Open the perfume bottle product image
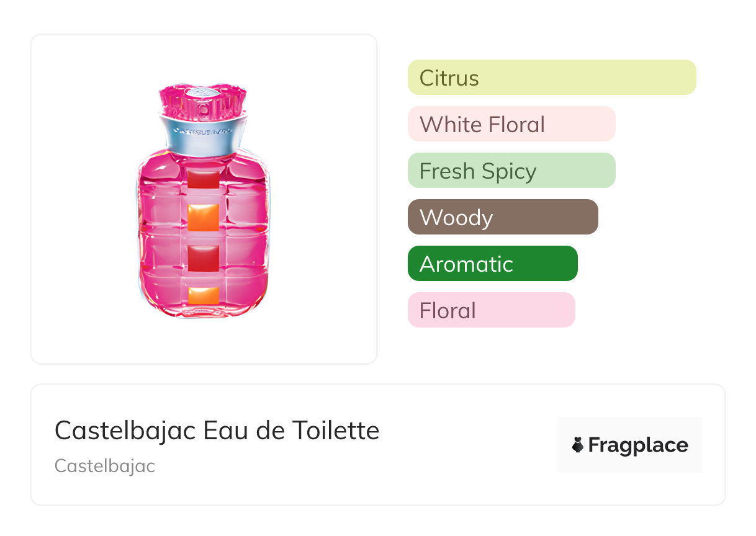The image size is (756, 536). tap(204, 199)
